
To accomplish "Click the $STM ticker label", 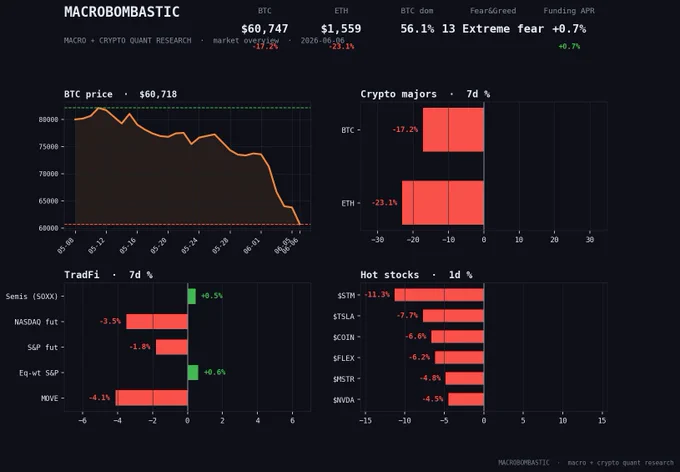I will click(346, 295).
